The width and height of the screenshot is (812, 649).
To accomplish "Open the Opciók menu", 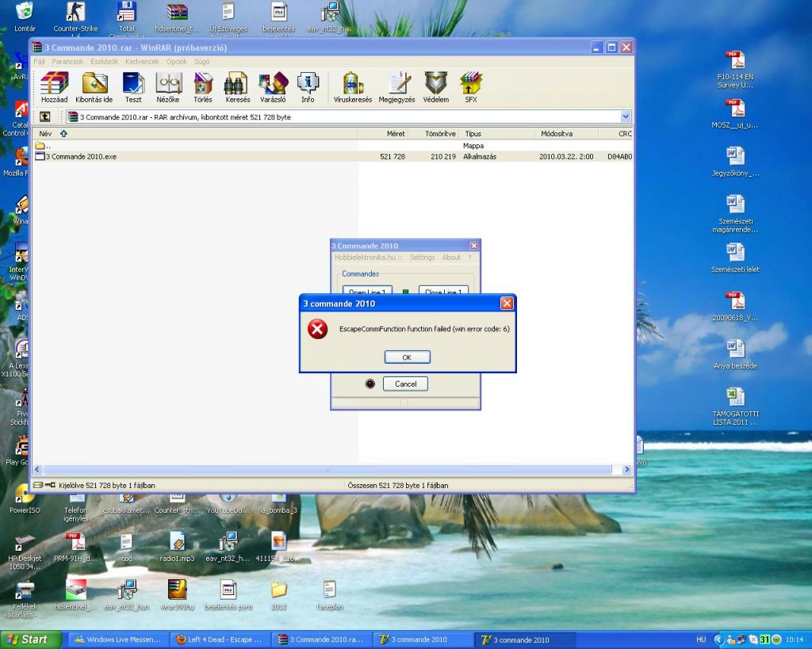I will 176,61.
